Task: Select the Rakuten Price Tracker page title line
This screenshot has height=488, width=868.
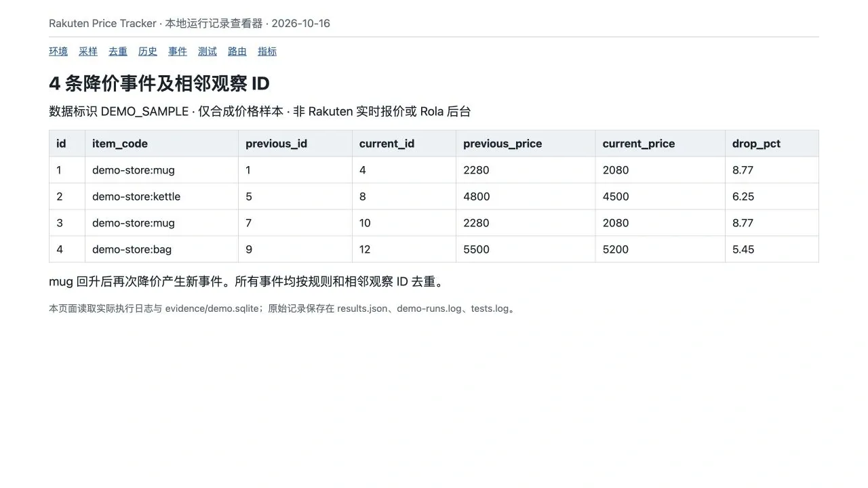Action: tap(190, 23)
